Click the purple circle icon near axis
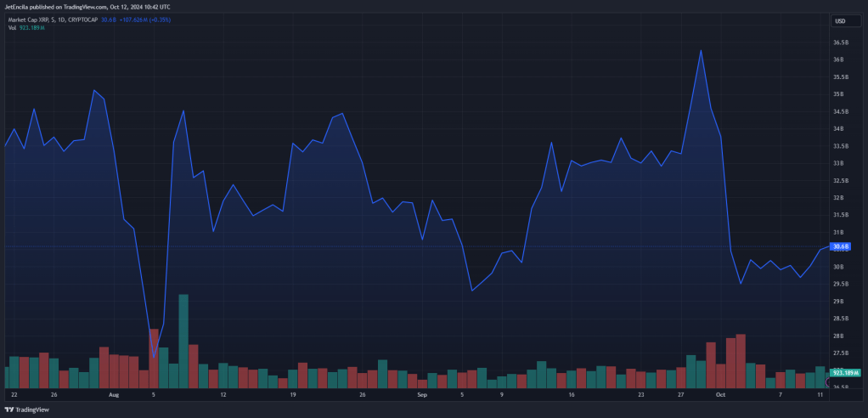The width and height of the screenshot is (868, 418). pyautogui.click(x=829, y=382)
